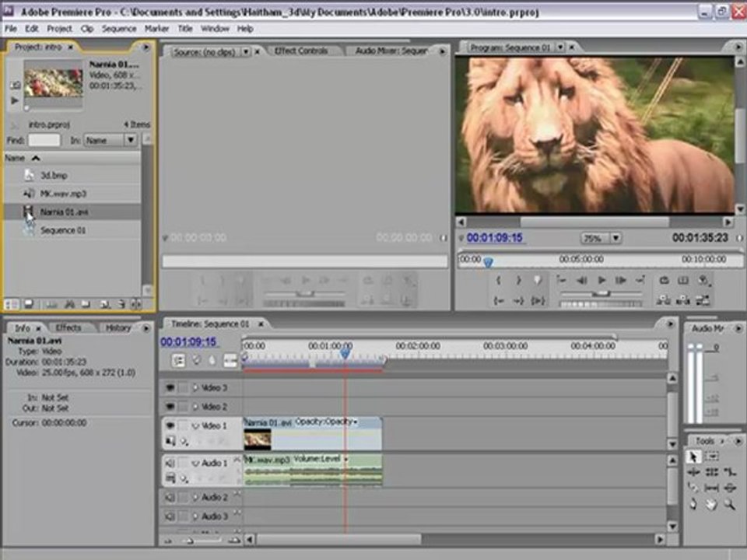The height and width of the screenshot is (560, 747).
Task: Open the Marker menu
Action: click(x=156, y=29)
